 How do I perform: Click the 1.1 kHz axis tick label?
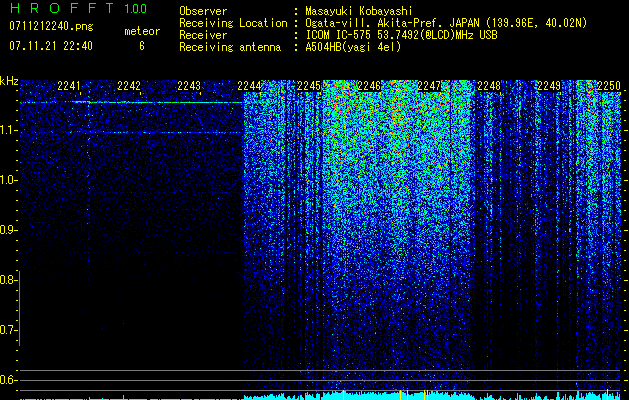(x=8, y=130)
